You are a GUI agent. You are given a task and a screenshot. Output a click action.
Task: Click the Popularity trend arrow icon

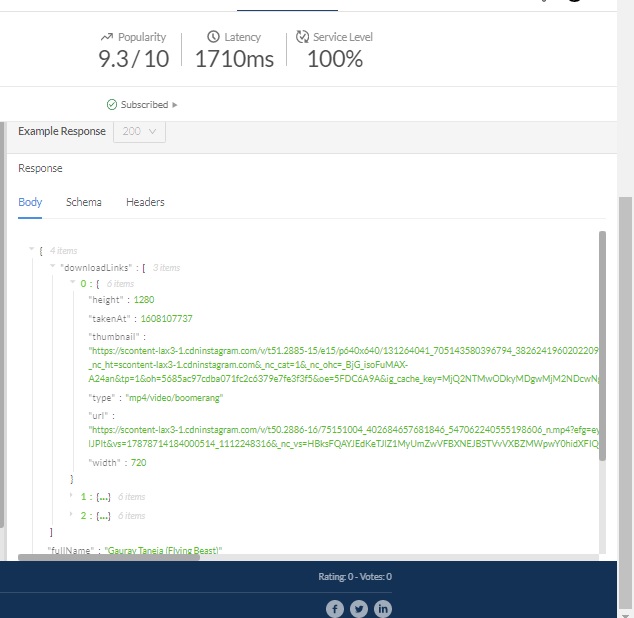click(107, 37)
